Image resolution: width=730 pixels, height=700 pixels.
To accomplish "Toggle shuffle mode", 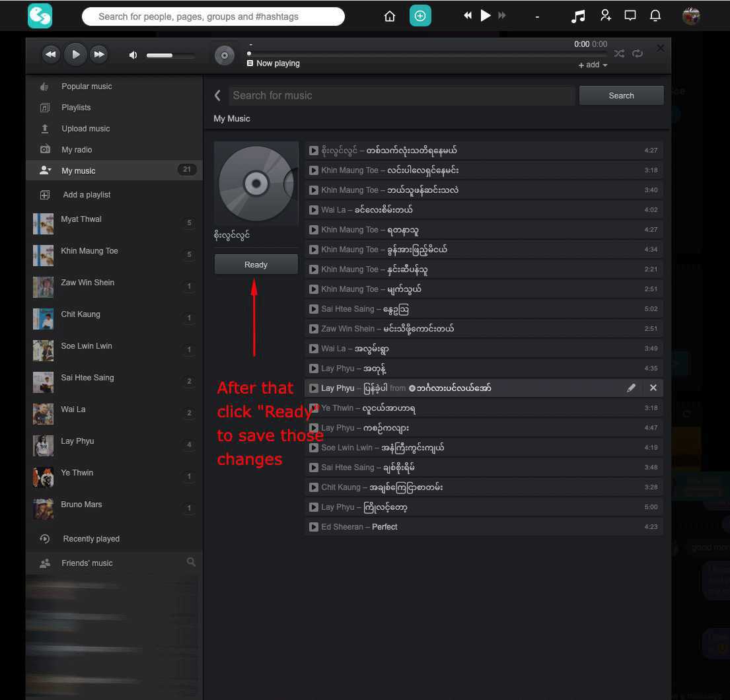I will [619, 53].
